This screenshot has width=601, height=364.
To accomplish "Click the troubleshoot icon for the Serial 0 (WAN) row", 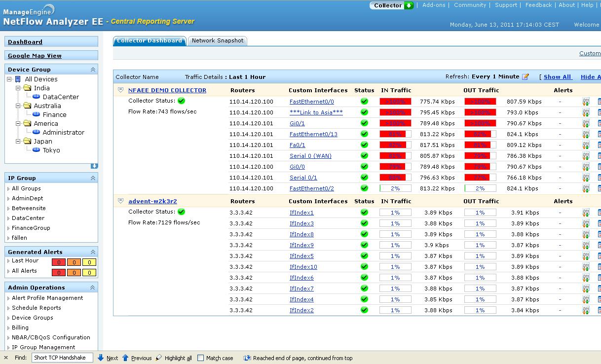I will point(586,156).
